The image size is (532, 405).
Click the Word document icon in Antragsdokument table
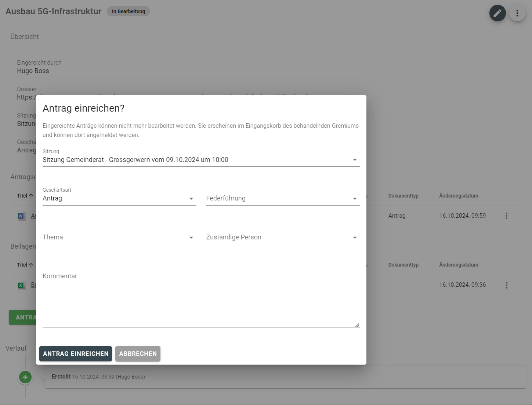pos(21,216)
